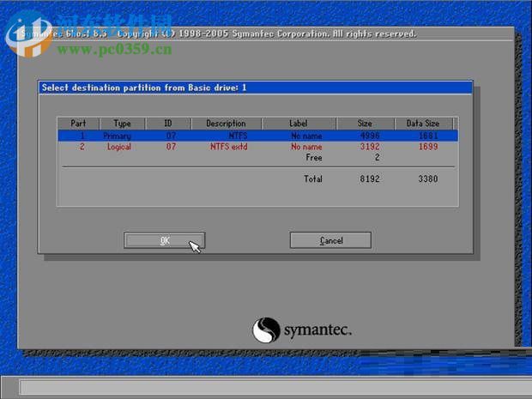The image size is (532, 399).
Task: Cancel the destination partition dialog
Action: pyautogui.click(x=330, y=240)
